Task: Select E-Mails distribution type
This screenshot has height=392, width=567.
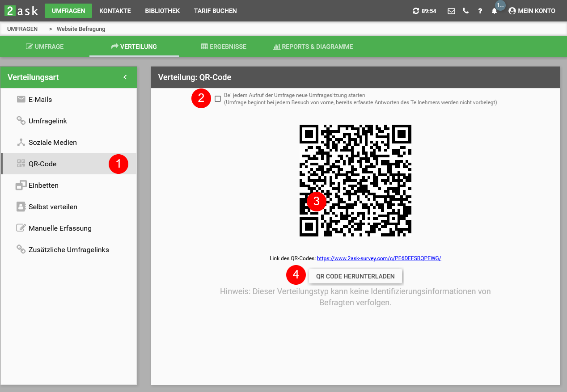Action: (69, 99)
